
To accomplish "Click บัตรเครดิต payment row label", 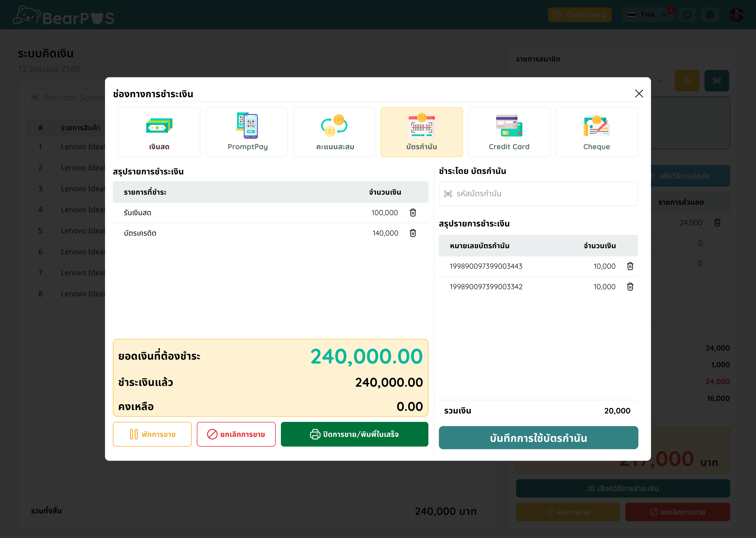I will tap(140, 233).
